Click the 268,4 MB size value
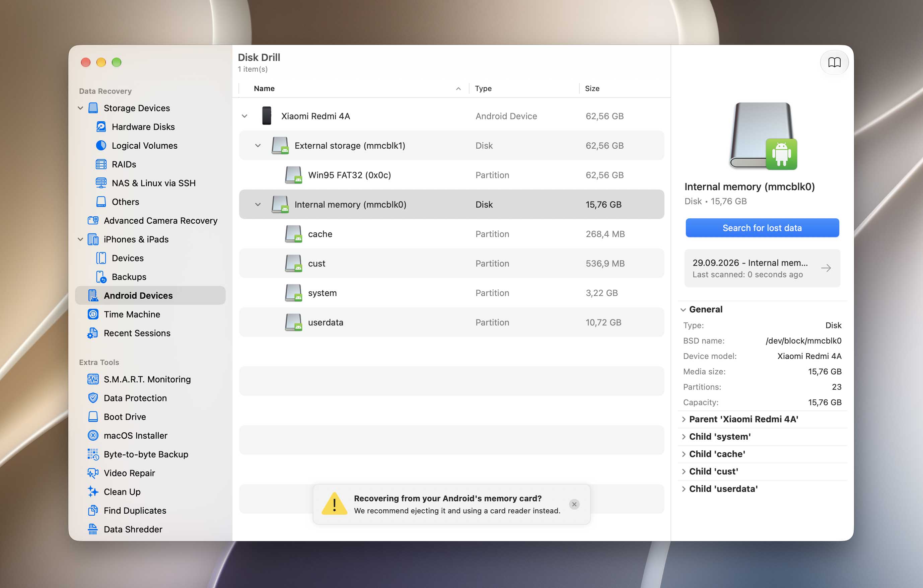The image size is (923, 588). coord(605,234)
